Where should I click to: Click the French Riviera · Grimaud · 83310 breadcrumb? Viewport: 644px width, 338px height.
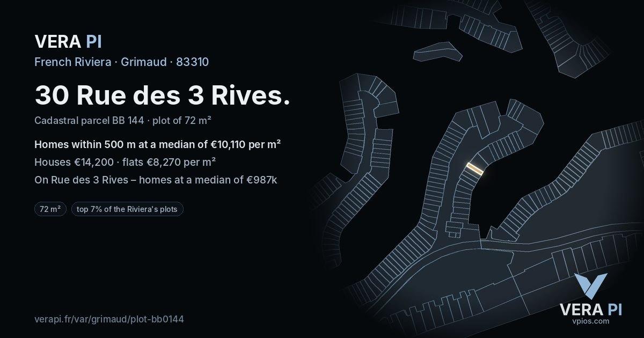click(x=122, y=62)
